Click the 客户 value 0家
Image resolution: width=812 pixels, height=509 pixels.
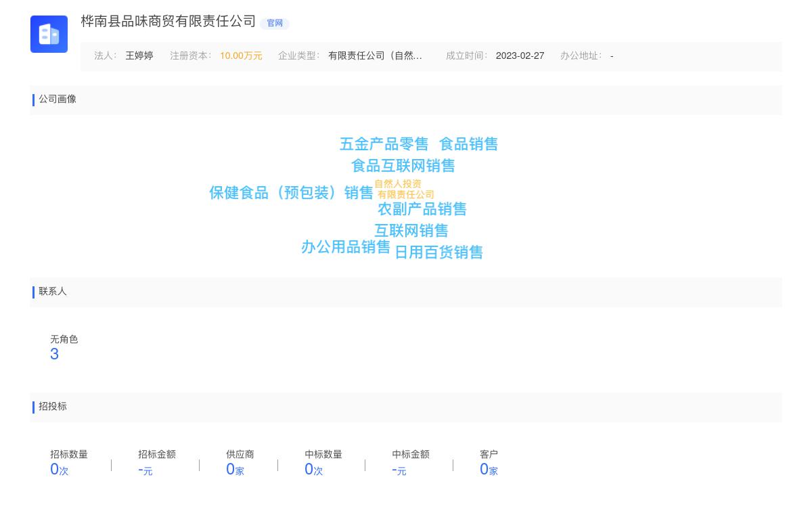click(489, 470)
